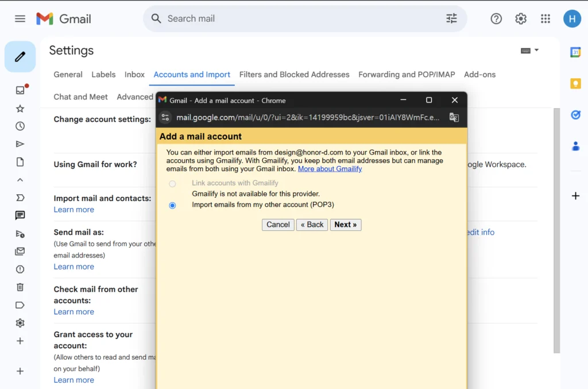
Task: Show search options filter icon
Action: [451, 18]
